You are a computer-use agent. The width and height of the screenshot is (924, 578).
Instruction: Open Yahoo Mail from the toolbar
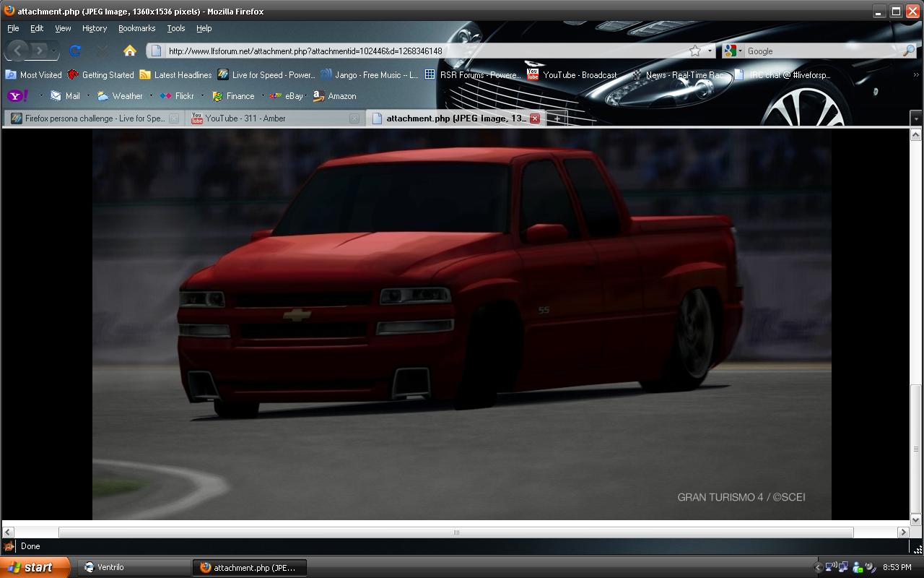tap(65, 95)
